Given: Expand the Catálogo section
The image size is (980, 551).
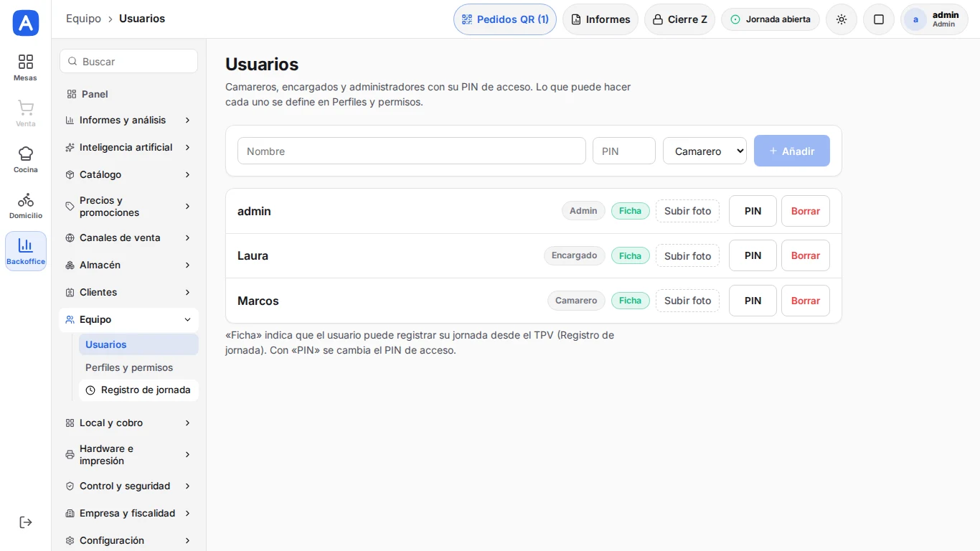Looking at the screenshot, I should pyautogui.click(x=128, y=174).
